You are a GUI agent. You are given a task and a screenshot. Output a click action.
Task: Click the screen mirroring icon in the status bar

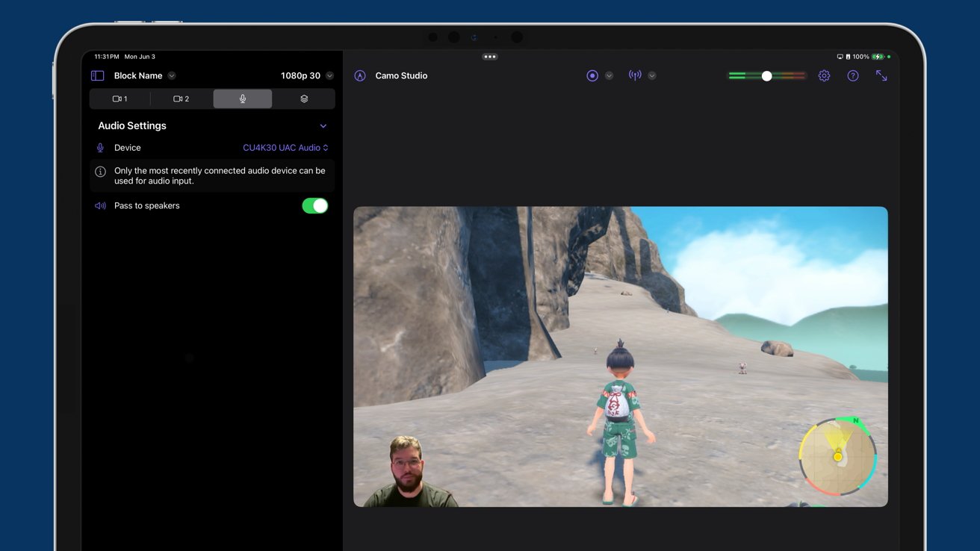840,57
